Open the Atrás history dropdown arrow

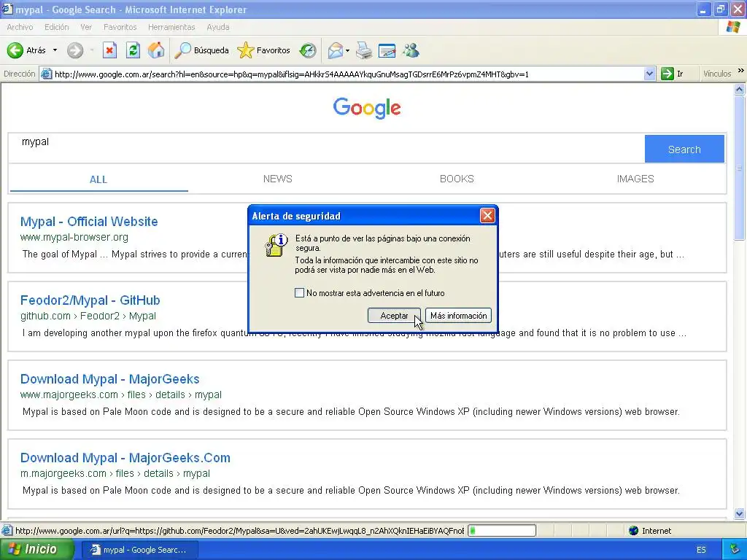[55, 50]
